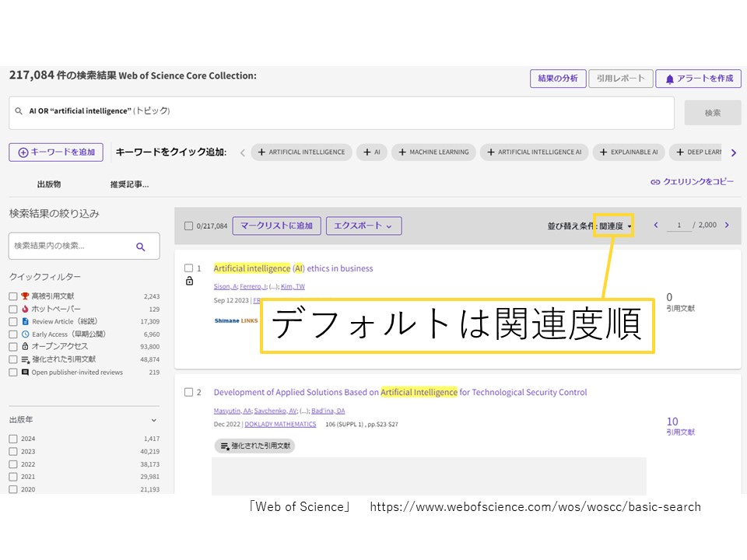Click the open access lock icon on result 1
This screenshot has width=747, height=560.
pyautogui.click(x=189, y=281)
